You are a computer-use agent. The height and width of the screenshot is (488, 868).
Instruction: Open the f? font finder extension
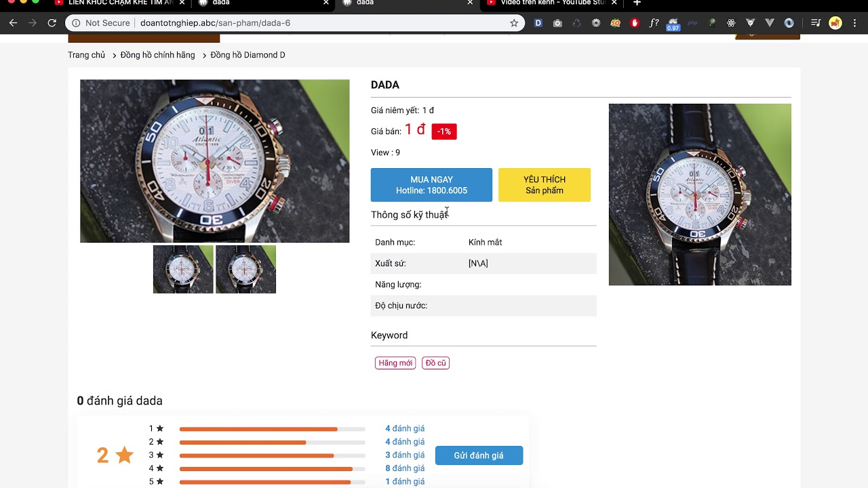[654, 23]
